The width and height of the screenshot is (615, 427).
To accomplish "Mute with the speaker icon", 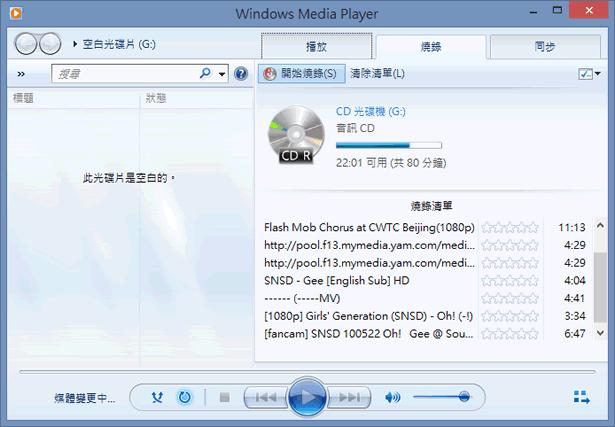I will pyautogui.click(x=392, y=398).
